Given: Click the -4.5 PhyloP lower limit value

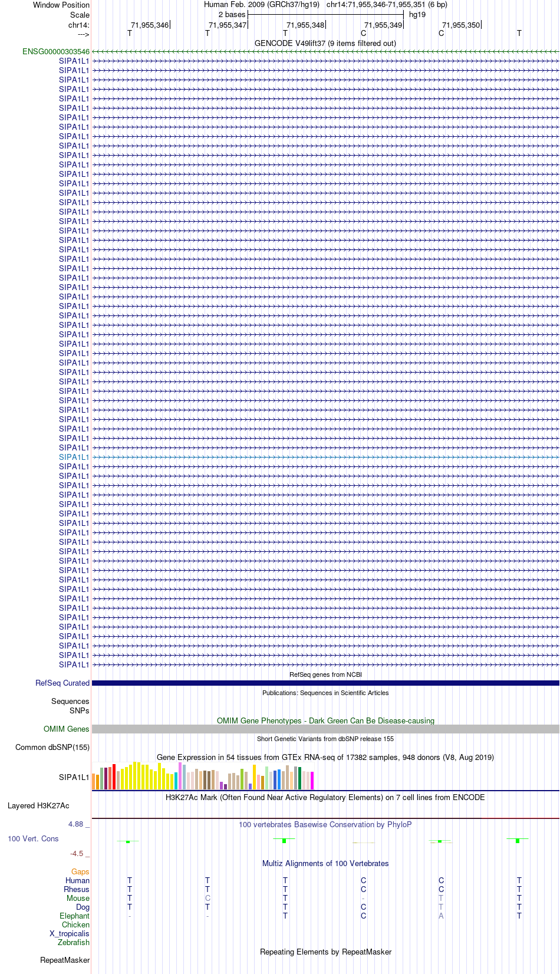Looking at the screenshot, I should [77, 854].
